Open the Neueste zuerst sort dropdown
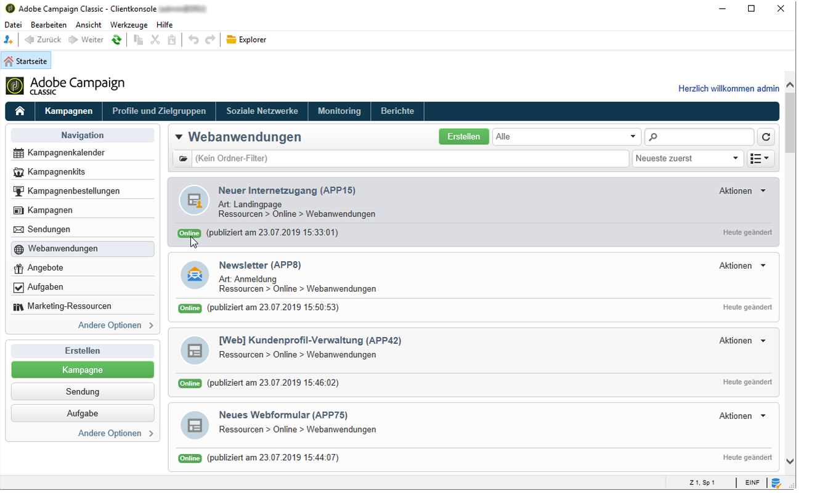Image resolution: width=814 pixels, height=504 pixels. coord(688,159)
